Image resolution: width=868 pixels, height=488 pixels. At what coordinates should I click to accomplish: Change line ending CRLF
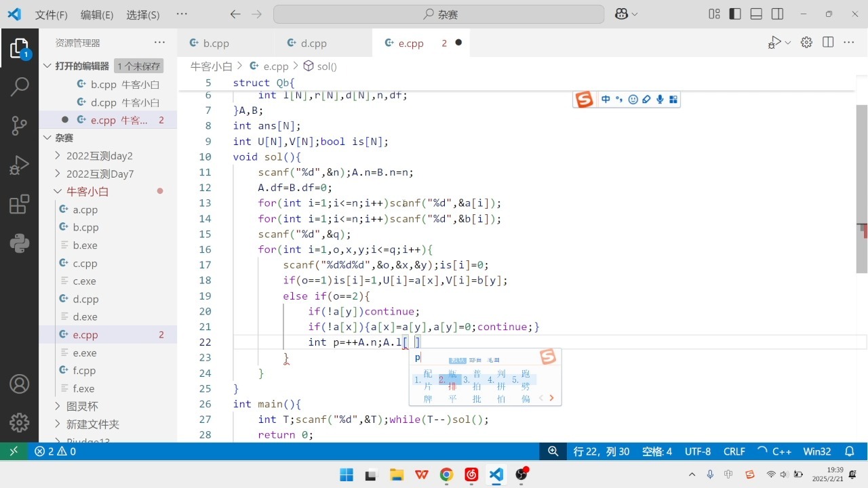tap(734, 451)
